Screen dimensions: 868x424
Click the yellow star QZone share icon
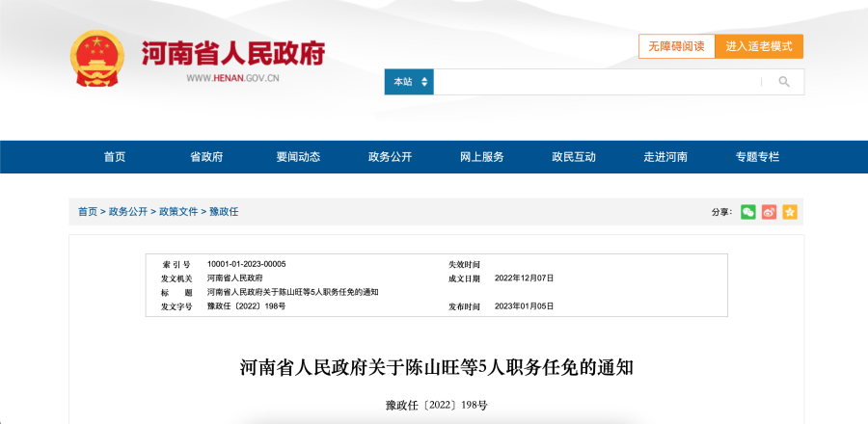790,212
